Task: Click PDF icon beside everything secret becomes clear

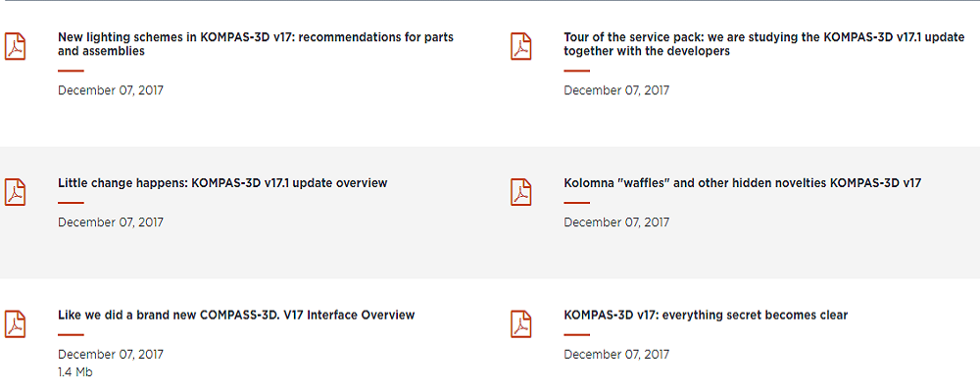Action: pos(521,323)
